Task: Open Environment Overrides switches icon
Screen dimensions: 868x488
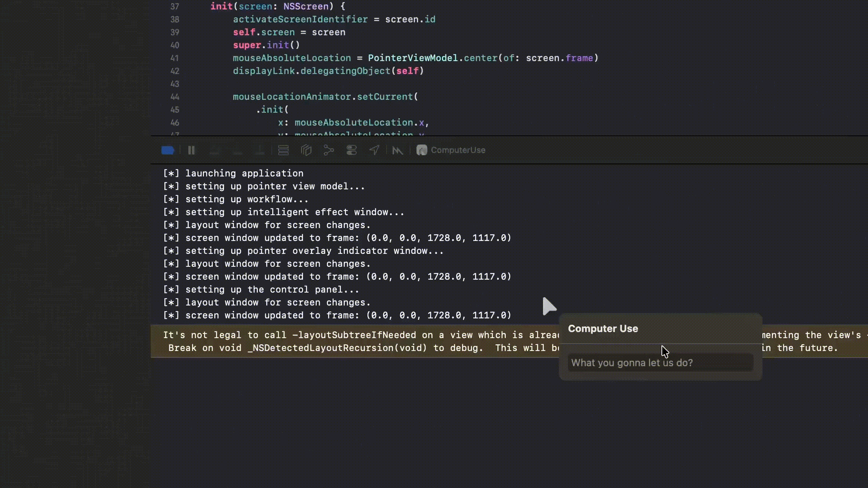Action: 352,150
